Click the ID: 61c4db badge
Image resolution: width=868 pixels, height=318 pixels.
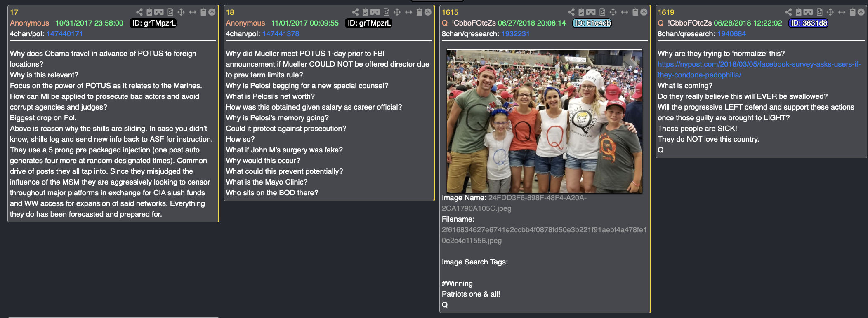pyautogui.click(x=592, y=23)
